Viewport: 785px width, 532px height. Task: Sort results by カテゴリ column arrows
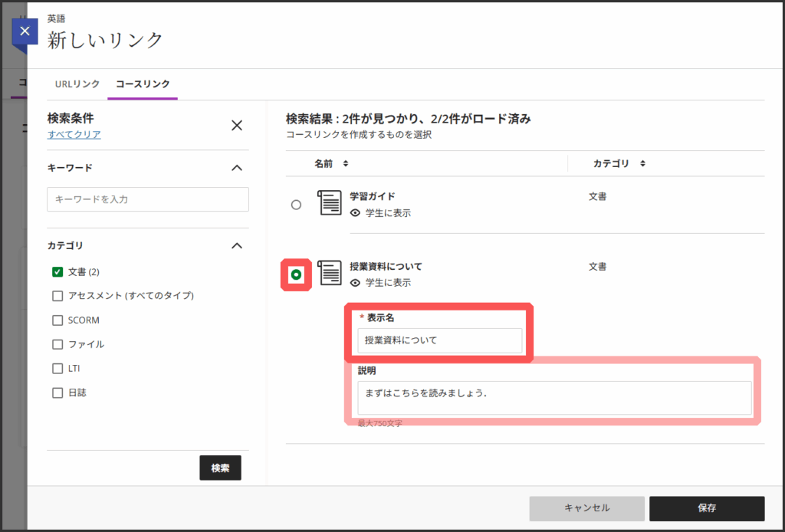(642, 163)
